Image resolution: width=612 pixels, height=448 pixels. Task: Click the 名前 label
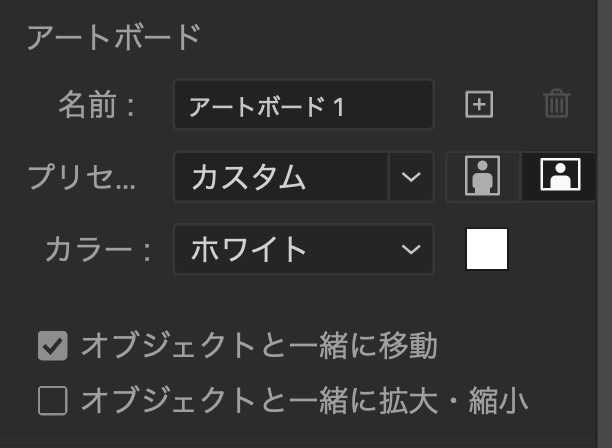[95, 105]
